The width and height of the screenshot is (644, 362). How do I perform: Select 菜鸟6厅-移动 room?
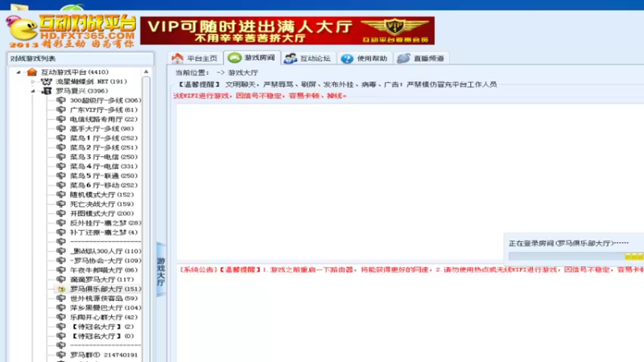click(x=104, y=185)
